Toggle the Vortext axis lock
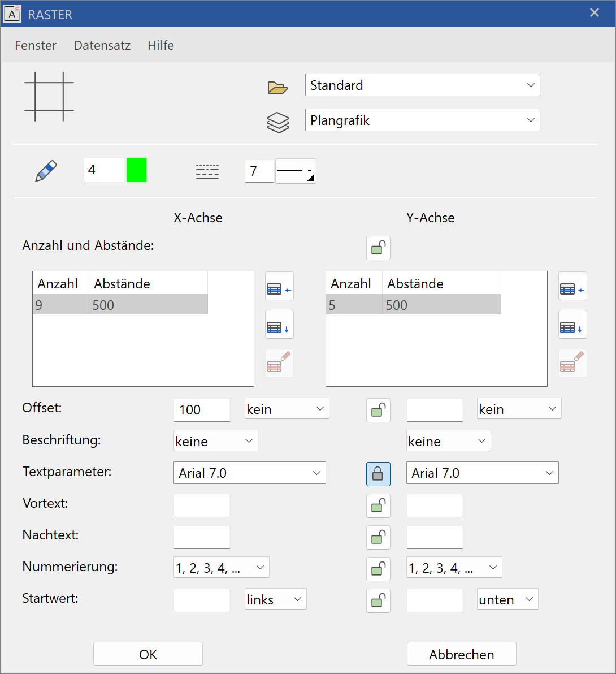 click(379, 506)
